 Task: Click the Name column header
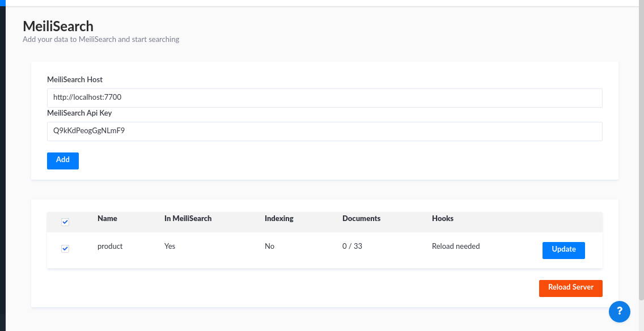(107, 218)
